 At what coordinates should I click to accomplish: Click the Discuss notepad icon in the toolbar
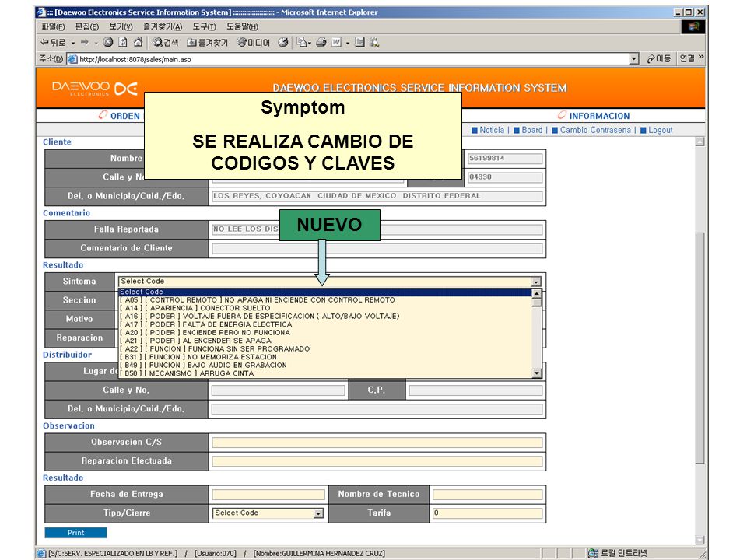[359, 42]
